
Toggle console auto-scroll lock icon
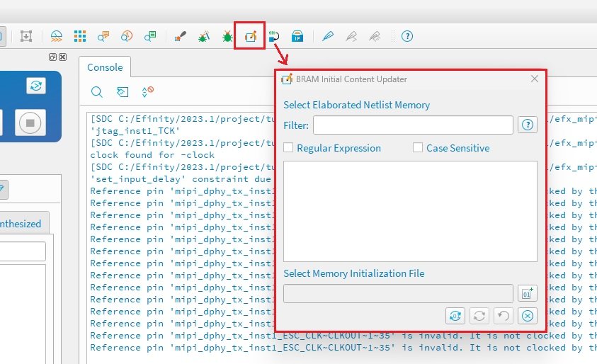[x=147, y=92]
